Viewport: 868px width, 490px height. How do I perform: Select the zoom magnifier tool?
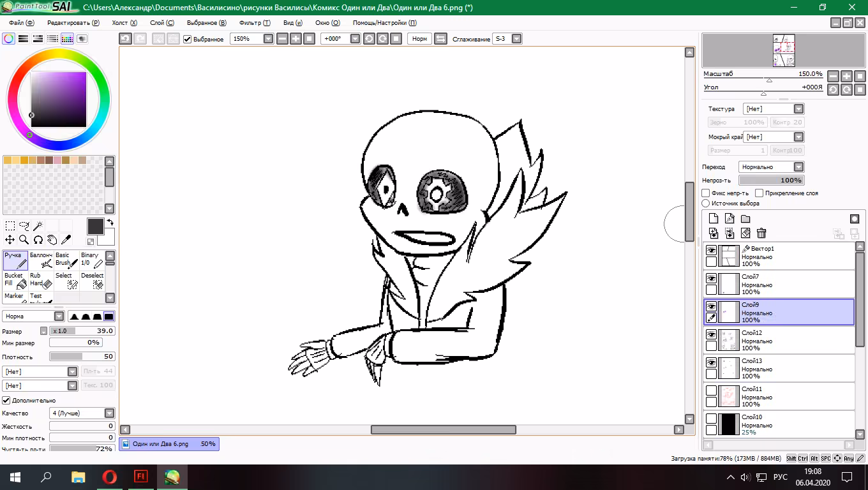tap(24, 240)
